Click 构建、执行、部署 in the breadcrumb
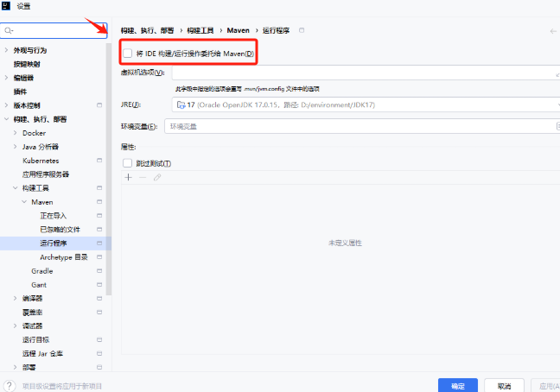The height and width of the screenshot is (392, 560). (x=147, y=31)
